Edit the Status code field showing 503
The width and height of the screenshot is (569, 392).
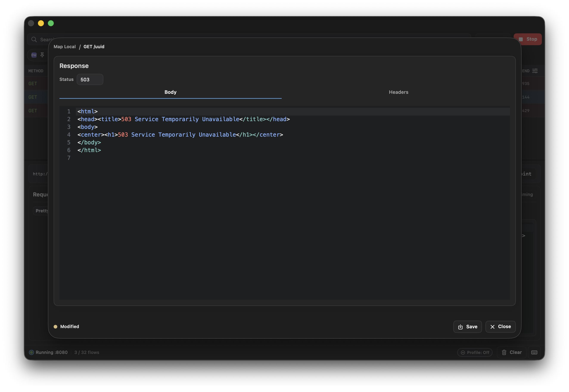[90, 79]
